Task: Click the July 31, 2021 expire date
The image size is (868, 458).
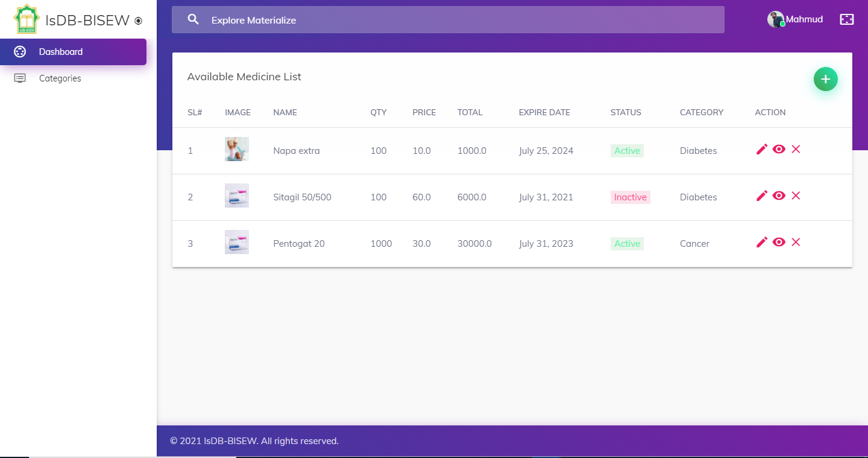Action: 546,197
